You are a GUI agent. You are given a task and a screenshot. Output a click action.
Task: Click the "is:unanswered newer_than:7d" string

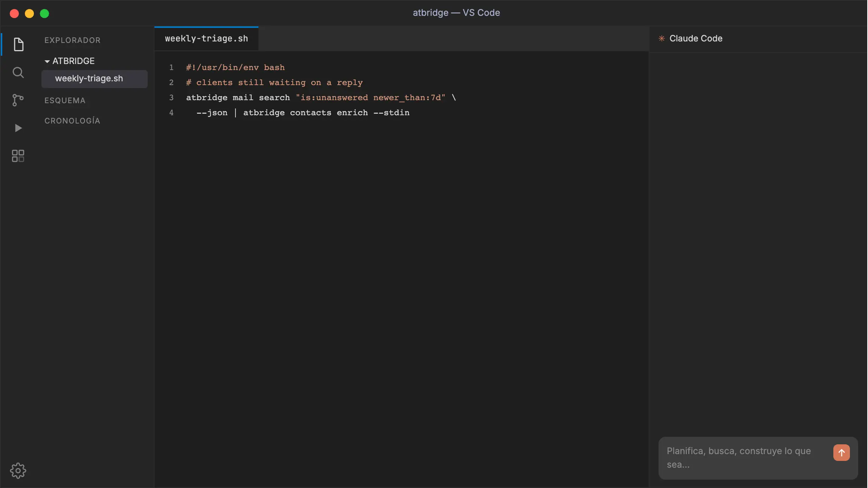(371, 98)
